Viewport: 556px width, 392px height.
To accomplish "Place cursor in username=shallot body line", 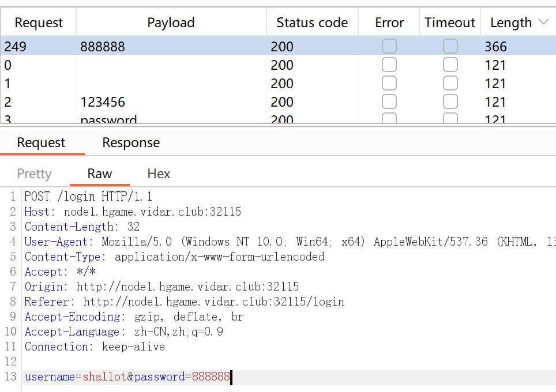I will (127, 377).
